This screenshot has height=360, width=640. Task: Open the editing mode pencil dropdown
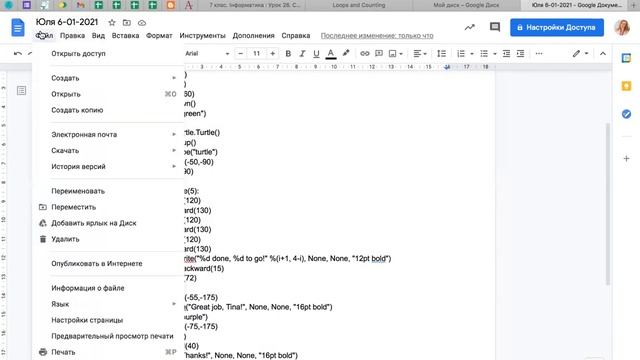[580, 53]
